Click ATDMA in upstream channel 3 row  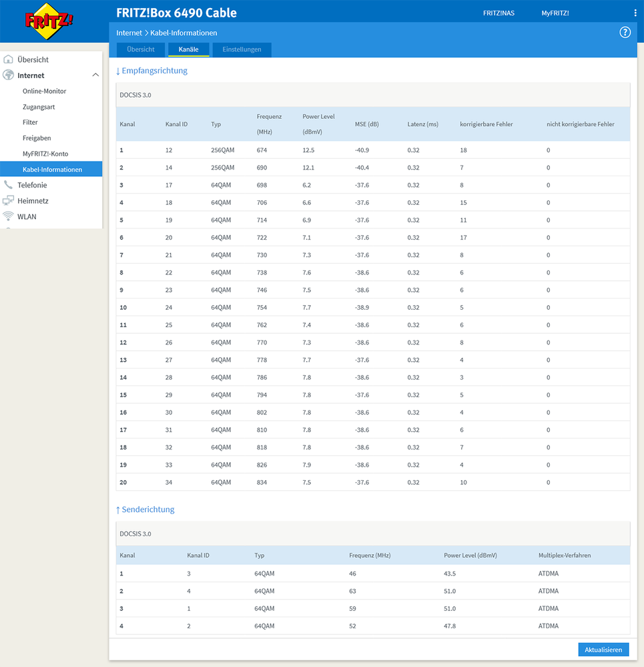(549, 608)
